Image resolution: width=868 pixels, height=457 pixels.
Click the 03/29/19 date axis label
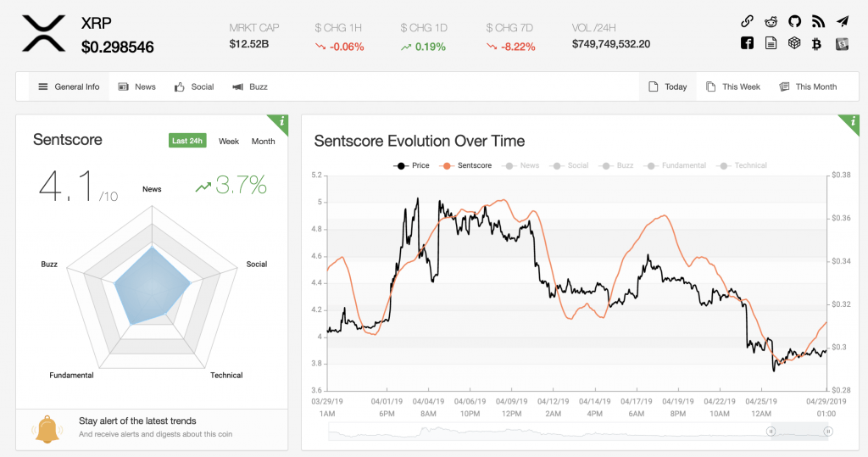(x=327, y=401)
